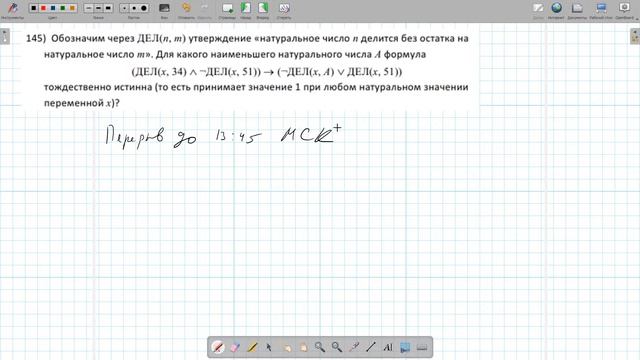Select blue pen color swatch
Screen dimensions: 640x360
click(x=53, y=8)
